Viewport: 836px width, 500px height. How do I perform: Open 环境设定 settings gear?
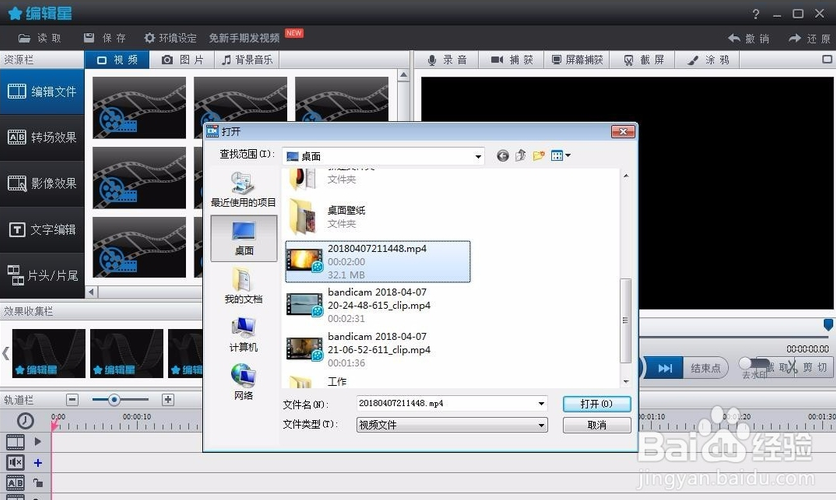pos(150,37)
